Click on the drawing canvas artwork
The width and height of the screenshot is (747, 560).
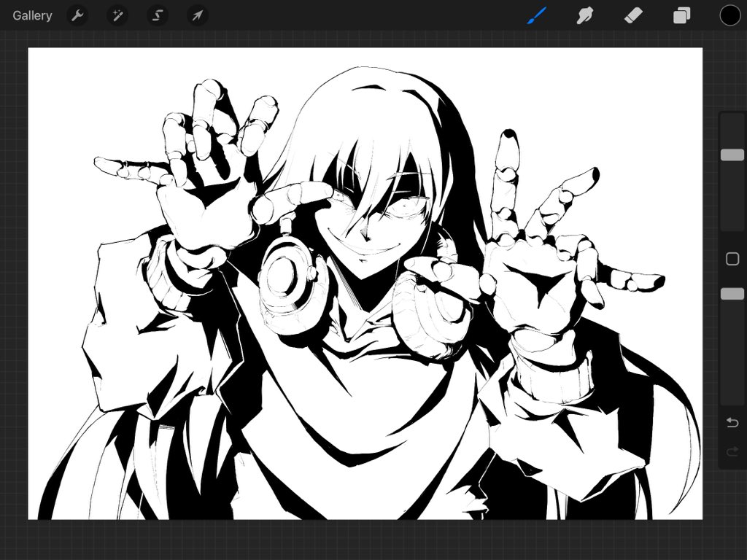365,284
